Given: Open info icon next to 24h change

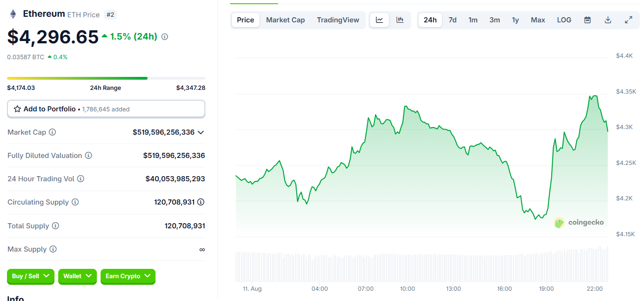Looking at the screenshot, I should coord(164,37).
